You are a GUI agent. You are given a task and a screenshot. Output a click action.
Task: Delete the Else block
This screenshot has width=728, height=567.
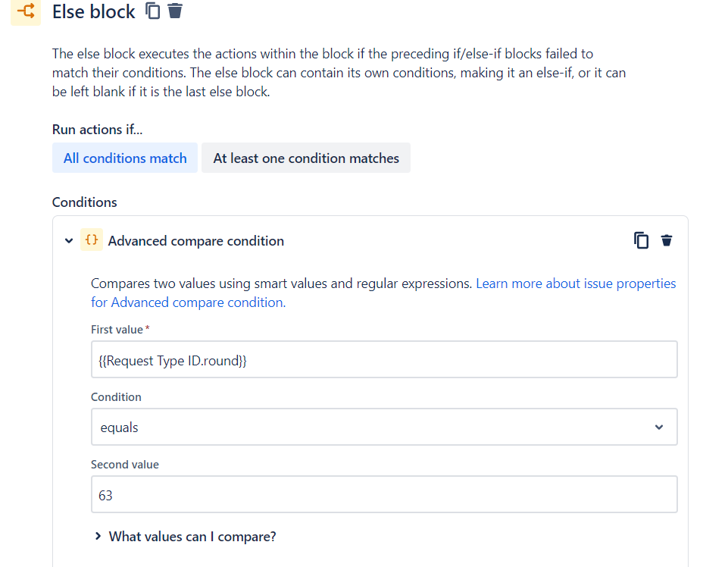[175, 11]
